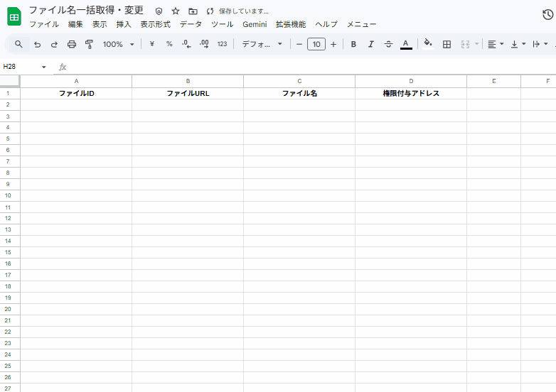This screenshot has width=556, height=392.
Task: Print the spreadsheet
Action: (72, 44)
